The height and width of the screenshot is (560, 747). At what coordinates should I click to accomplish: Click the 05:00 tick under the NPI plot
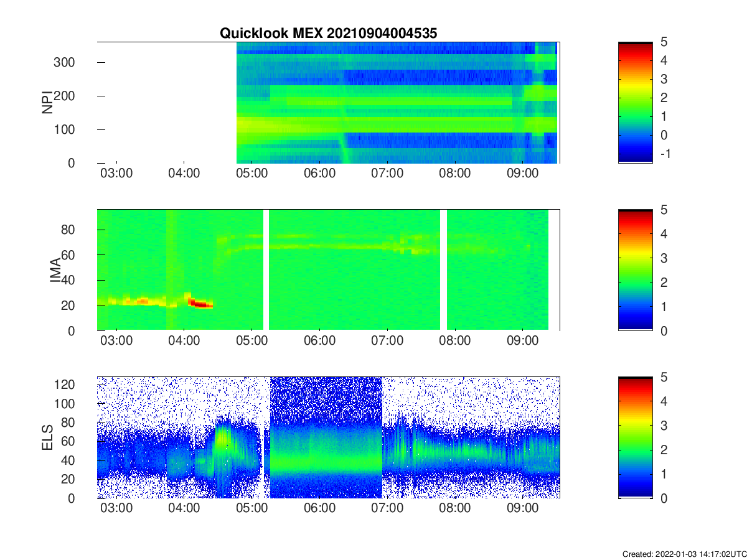252,174
